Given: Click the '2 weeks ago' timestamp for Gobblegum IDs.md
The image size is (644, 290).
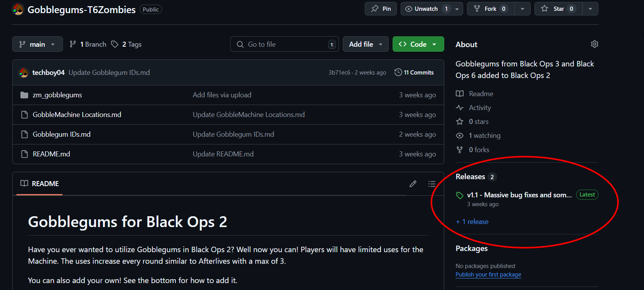Looking at the screenshot, I should pos(417,134).
